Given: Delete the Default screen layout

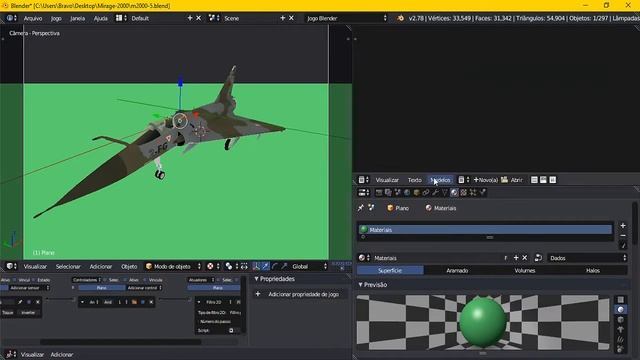Looking at the screenshot, I should click(198, 18).
